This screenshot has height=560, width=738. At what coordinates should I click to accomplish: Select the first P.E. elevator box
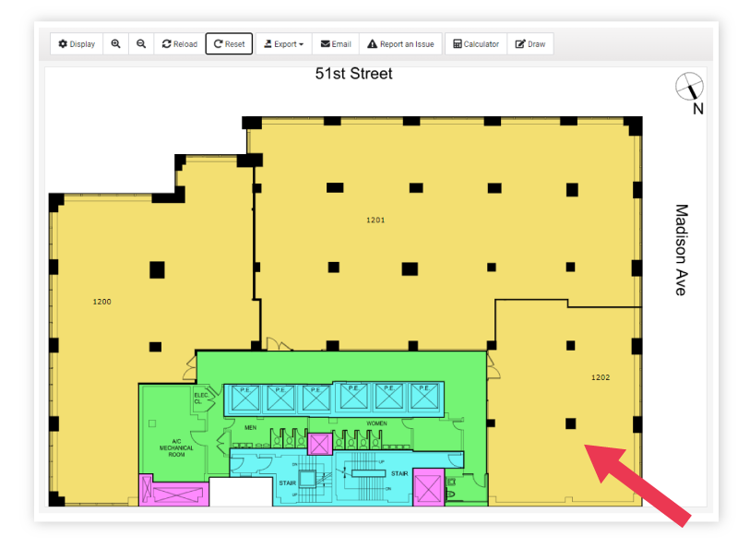(245, 399)
